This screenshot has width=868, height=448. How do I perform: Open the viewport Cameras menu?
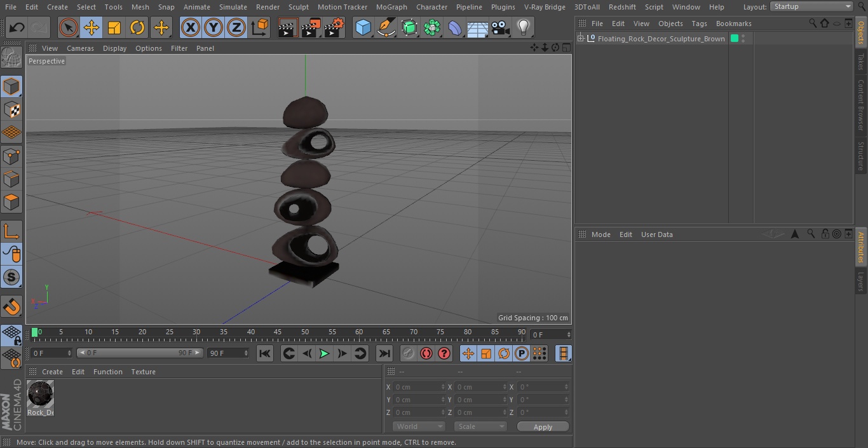pos(80,48)
